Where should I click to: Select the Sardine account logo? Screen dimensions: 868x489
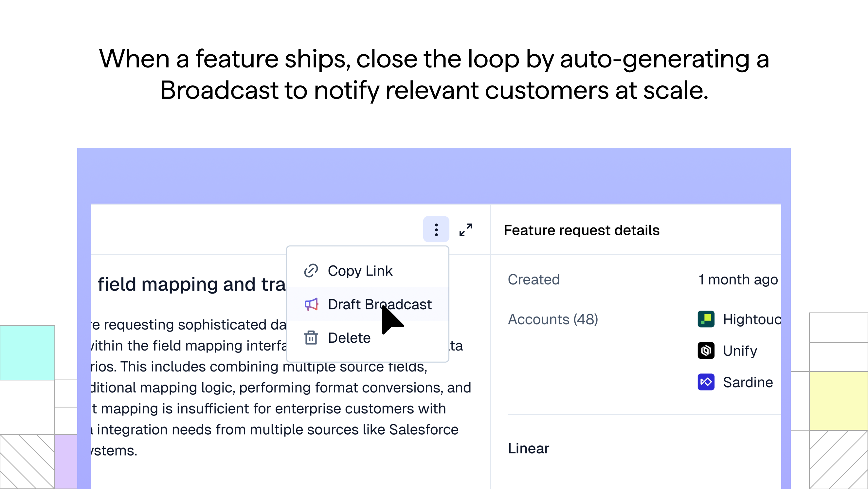(x=706, y=382)
